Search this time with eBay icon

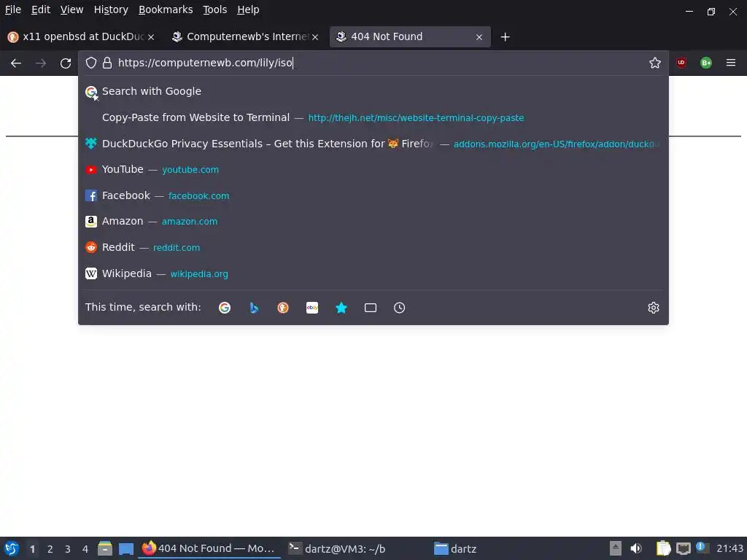[x=312, y=308]
